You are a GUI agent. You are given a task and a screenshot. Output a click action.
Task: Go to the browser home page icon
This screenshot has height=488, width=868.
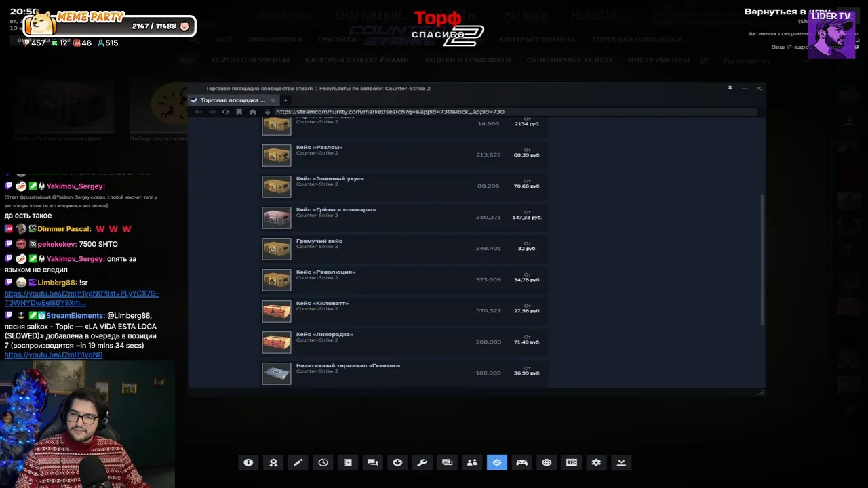tap(252, 112)
